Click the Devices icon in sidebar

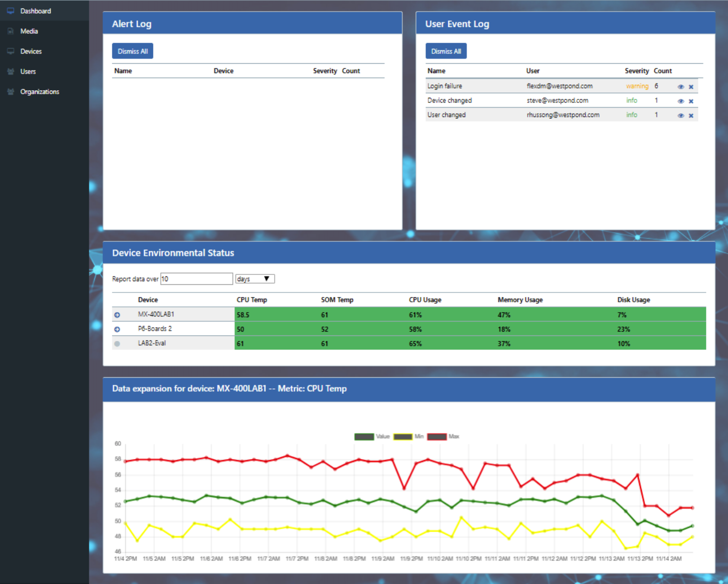[11, 51]
